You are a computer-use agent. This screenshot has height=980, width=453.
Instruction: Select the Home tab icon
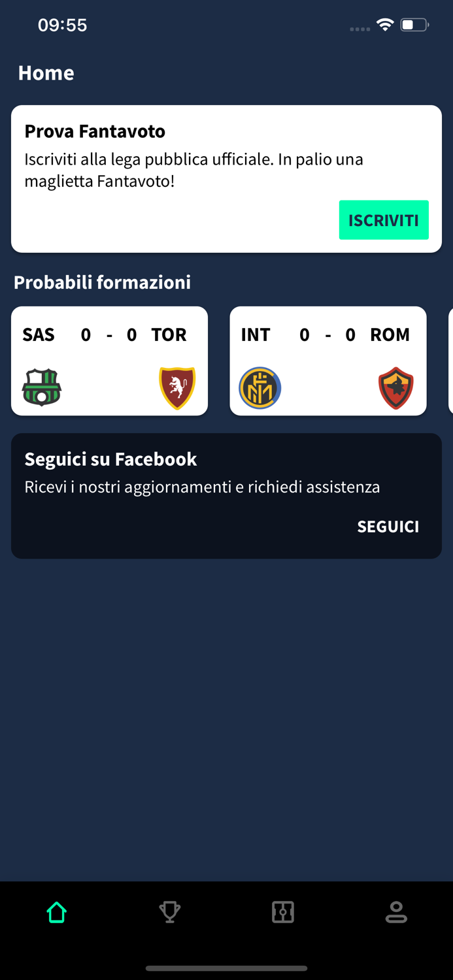point(56,912)
